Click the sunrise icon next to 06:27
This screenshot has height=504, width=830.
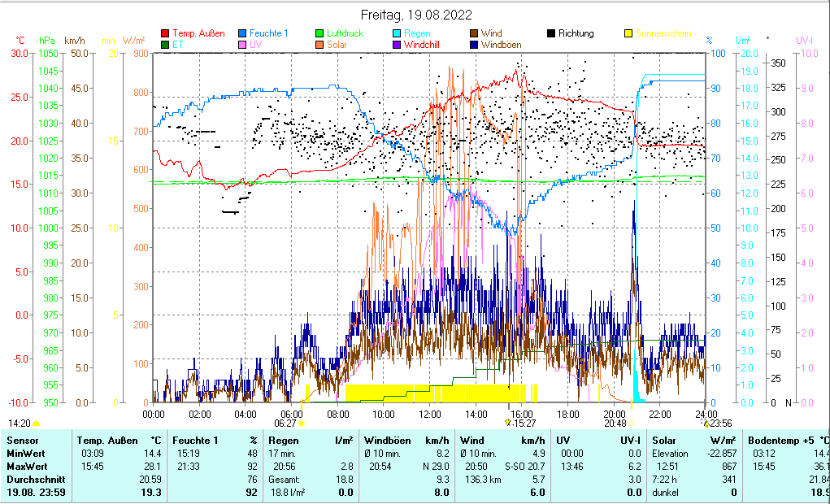[302, 423]
